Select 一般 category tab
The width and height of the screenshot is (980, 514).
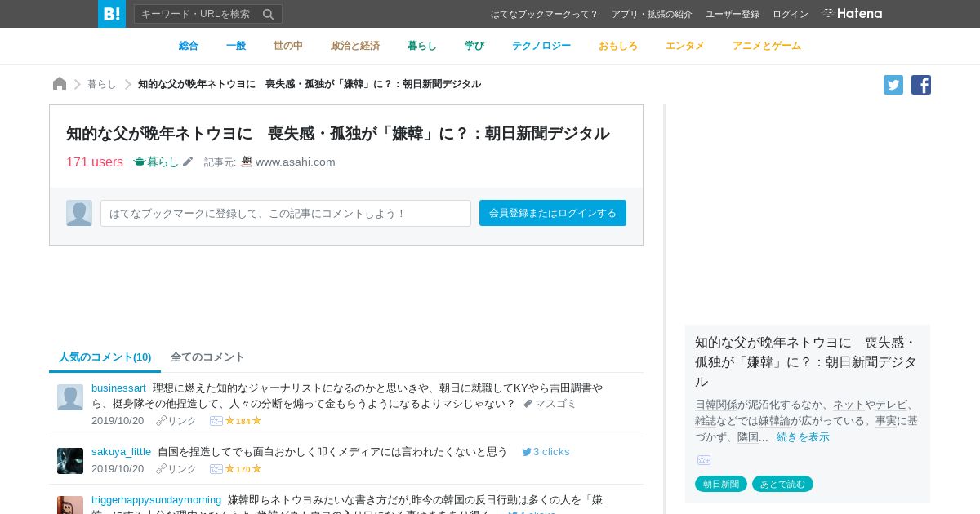coord(236,46)
